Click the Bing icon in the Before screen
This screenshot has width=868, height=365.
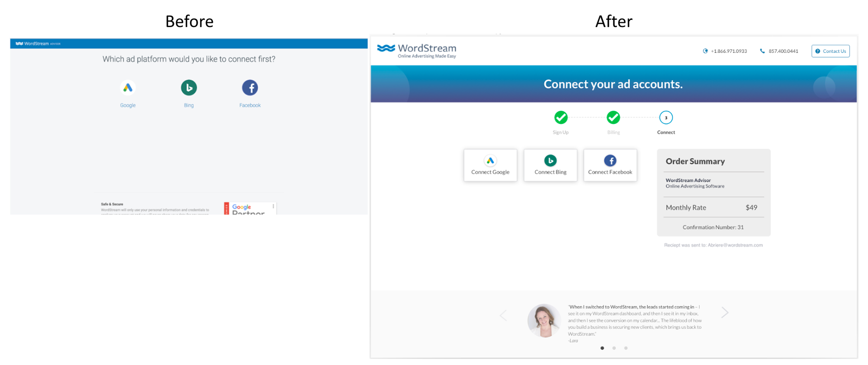coord(189,88)
